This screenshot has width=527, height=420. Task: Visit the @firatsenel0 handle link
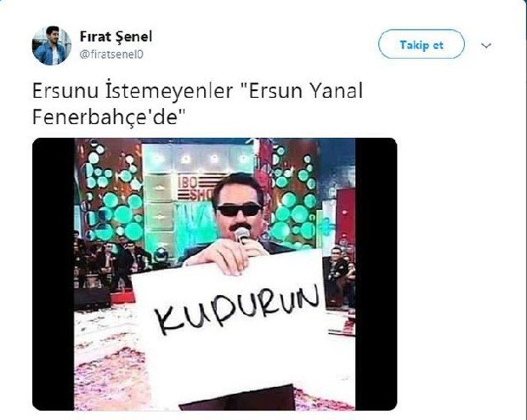point(111,54)
